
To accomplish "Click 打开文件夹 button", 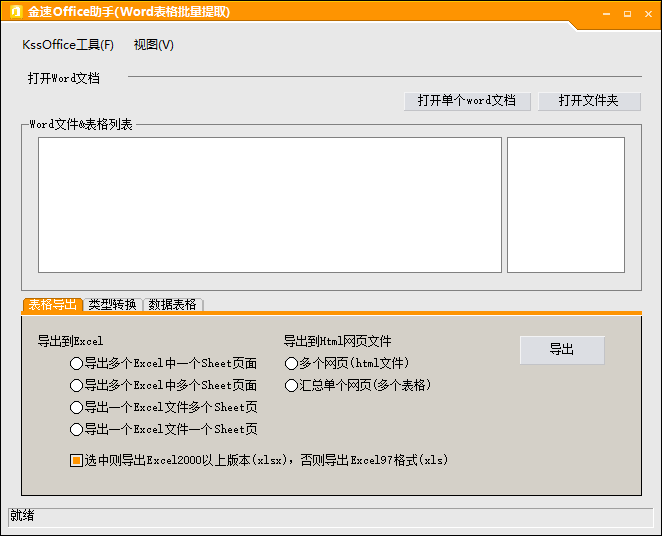I will tap(589, 101).
